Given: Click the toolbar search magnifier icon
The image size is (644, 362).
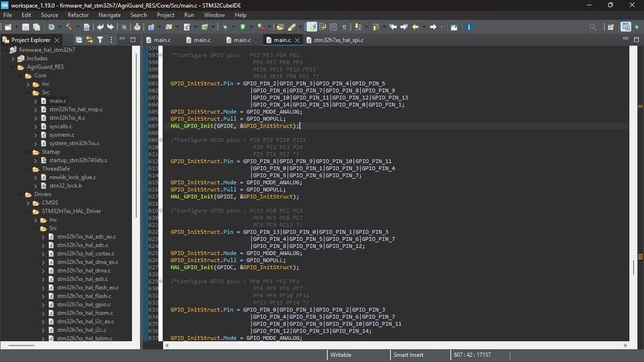Looking at the screenshot, I should [592, 27].
